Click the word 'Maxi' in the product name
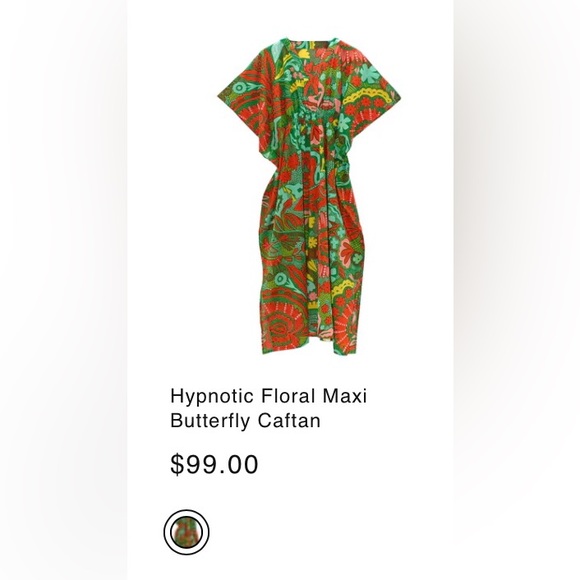The image size is (580, 580). pos(345,396)
